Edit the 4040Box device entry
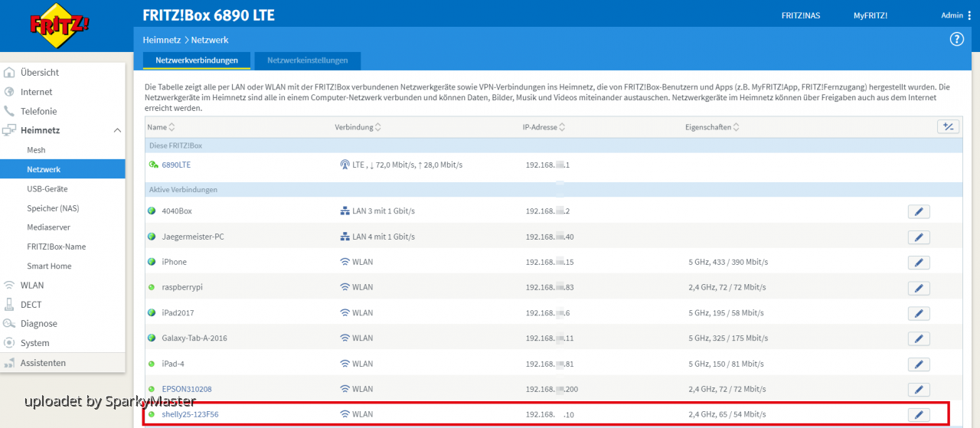The width and height of the screenshot is (980, 428). pyautogui.click(x=918, y=211)
